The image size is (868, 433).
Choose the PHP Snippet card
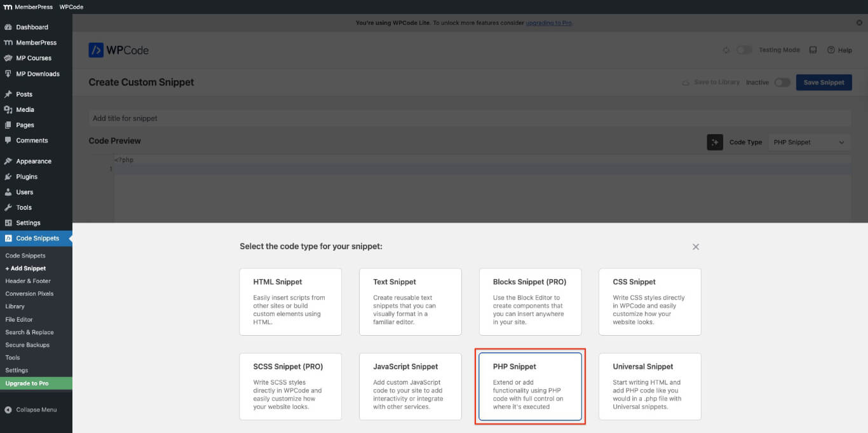click(530, 386)
